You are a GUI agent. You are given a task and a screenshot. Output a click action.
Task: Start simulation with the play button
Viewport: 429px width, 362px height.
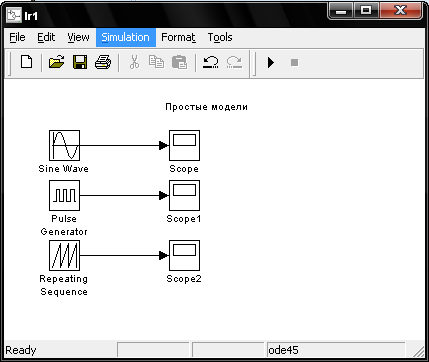point(271,62)
